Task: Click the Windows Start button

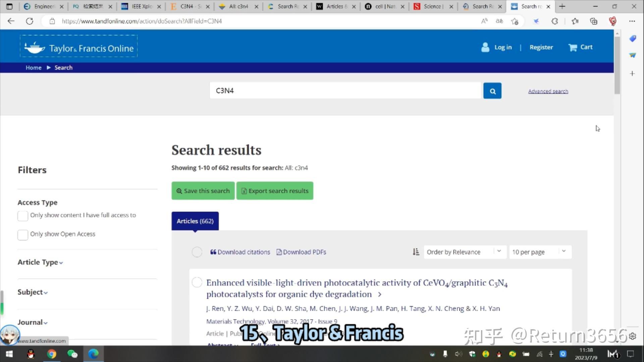Action: 9,354
